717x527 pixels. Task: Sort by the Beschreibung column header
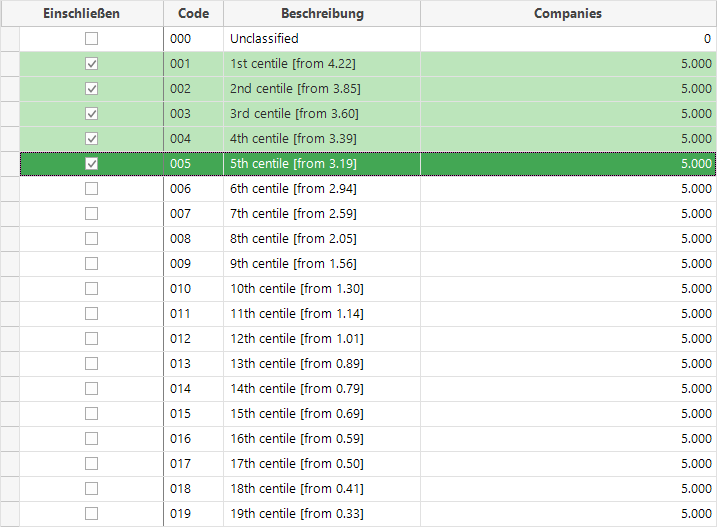322,13
